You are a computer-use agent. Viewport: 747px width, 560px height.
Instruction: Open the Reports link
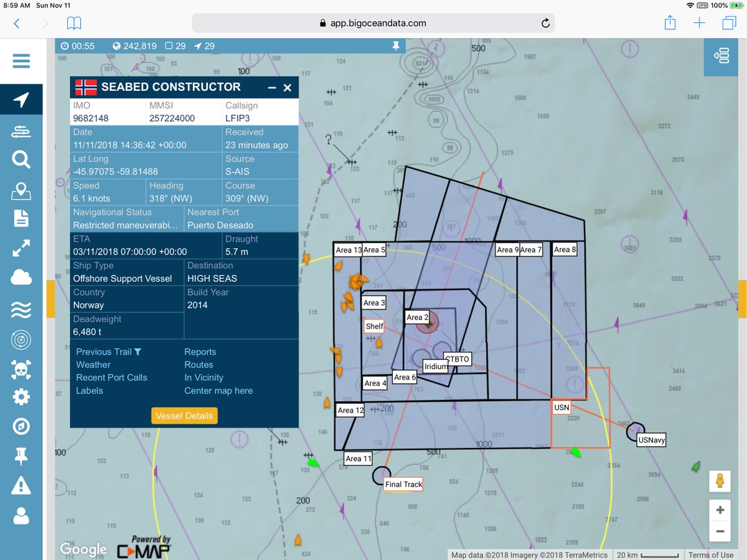click(x=200, y=352)
